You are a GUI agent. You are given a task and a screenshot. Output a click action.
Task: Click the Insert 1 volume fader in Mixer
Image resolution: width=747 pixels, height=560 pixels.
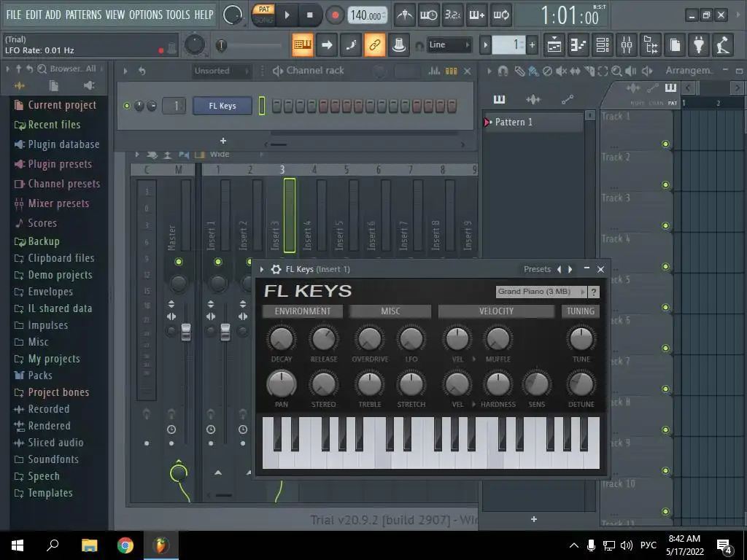[x=225, y=332]
